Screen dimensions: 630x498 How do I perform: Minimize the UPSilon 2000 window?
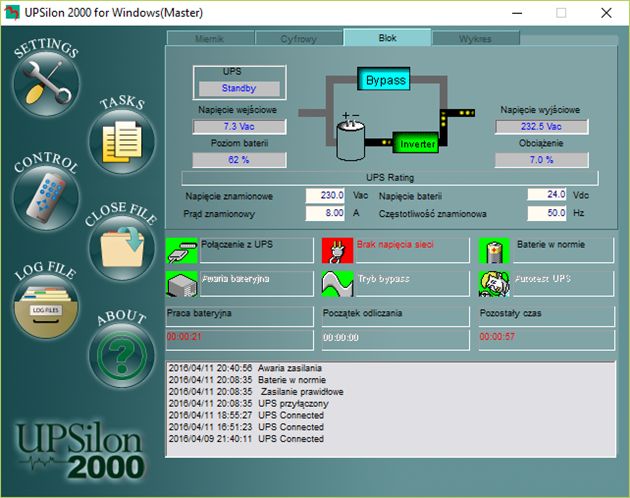pos(517,13)
